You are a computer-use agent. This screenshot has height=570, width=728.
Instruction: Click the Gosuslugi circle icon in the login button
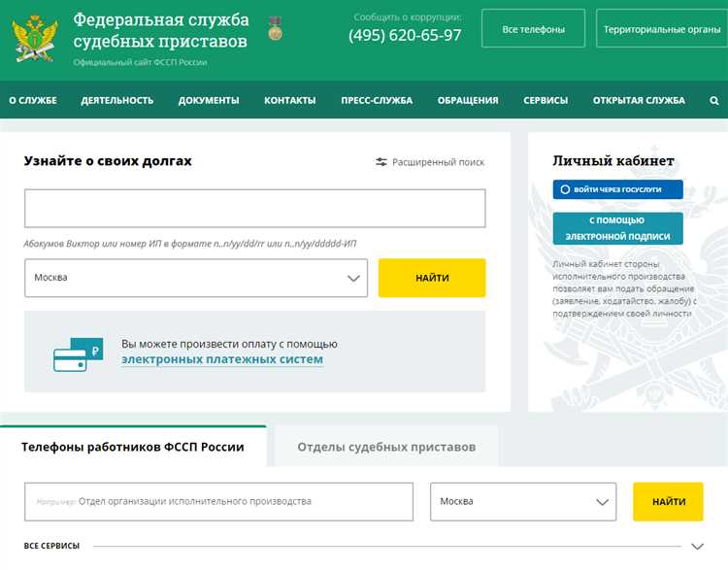point(565,189)
